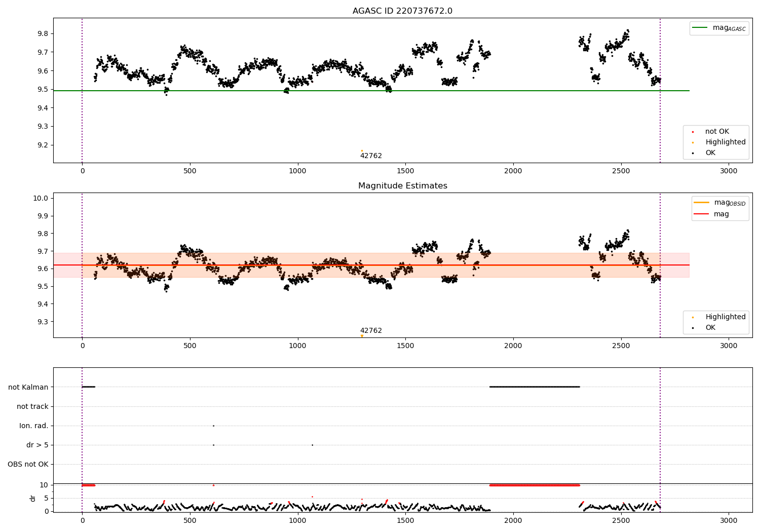Click the green mag AGASC horizontal line in top plot
The width and height of the screenshot is (760, 532).
tap(371, 91)
